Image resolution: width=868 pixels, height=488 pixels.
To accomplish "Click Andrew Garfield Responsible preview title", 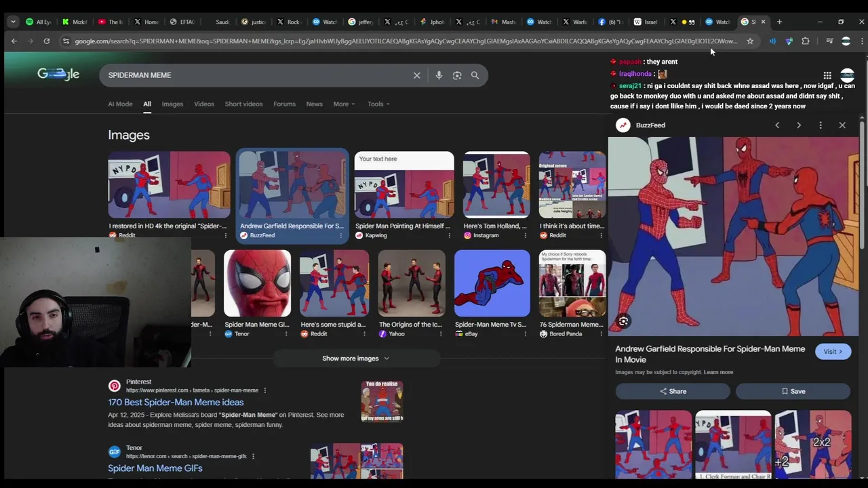I will 710,354.
